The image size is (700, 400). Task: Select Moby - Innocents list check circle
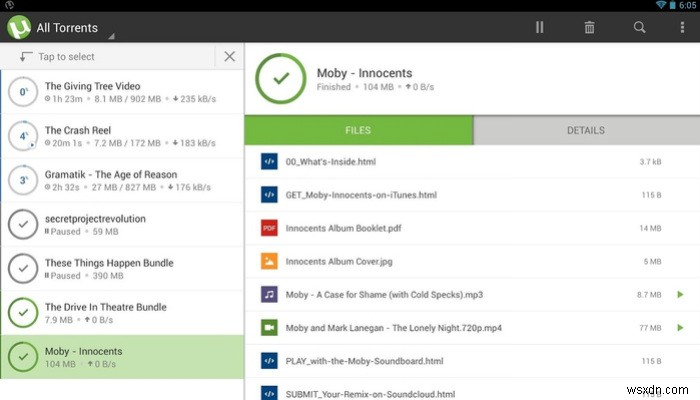(x=23, y=357)
